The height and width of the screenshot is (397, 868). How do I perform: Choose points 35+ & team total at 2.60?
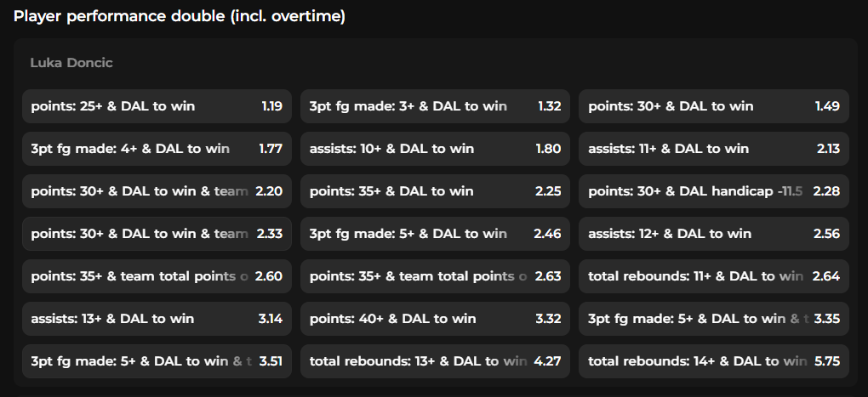coord(157,276)
